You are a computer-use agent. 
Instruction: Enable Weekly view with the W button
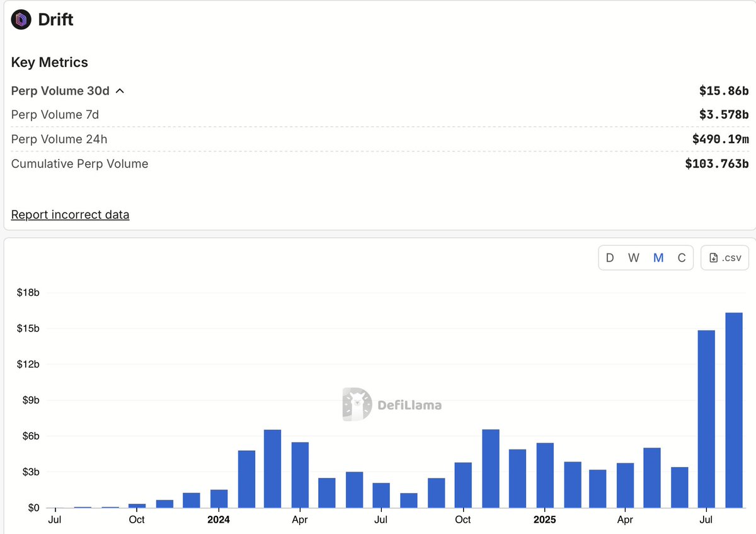[x=633, y=257]
